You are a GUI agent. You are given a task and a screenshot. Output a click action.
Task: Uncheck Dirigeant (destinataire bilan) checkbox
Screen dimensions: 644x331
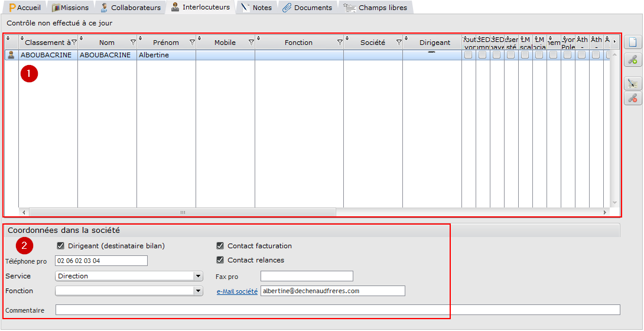pyautogui.click(x=61, y=245)
